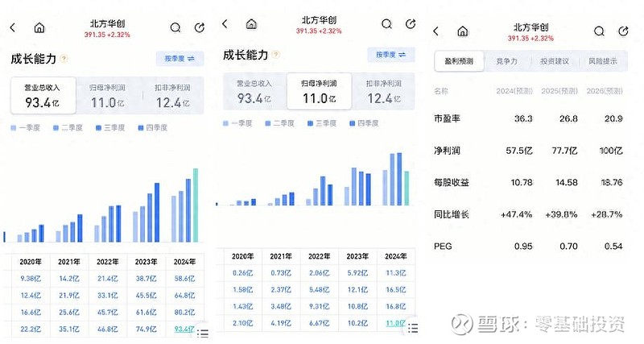Tap the back arrow in the right panel

(x=436, y=31)
